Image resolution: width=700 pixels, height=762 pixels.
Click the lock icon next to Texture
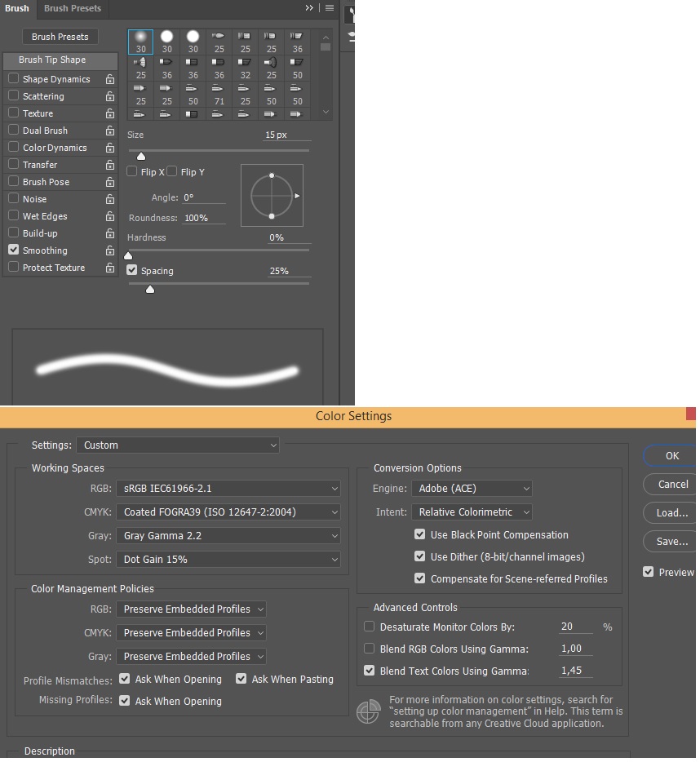(110, 113)
